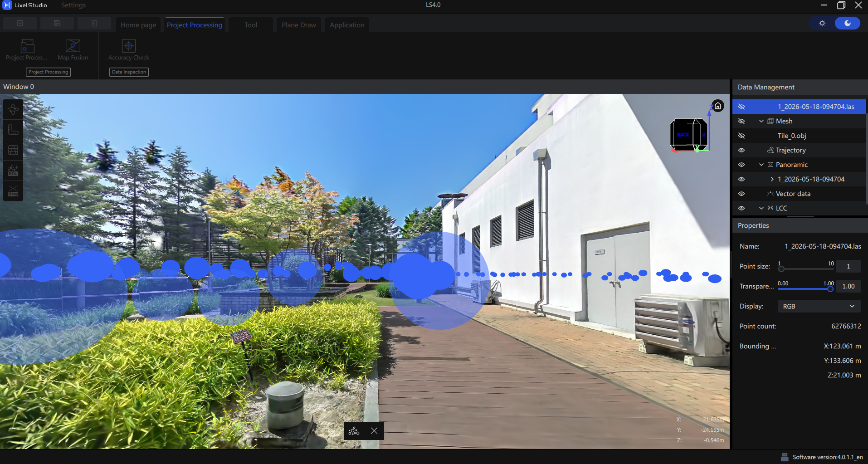This screenshot has height=464, width=868.
Task: Click the home view icon near the cube
Action: pyautogui.click(x=718, y=106)
